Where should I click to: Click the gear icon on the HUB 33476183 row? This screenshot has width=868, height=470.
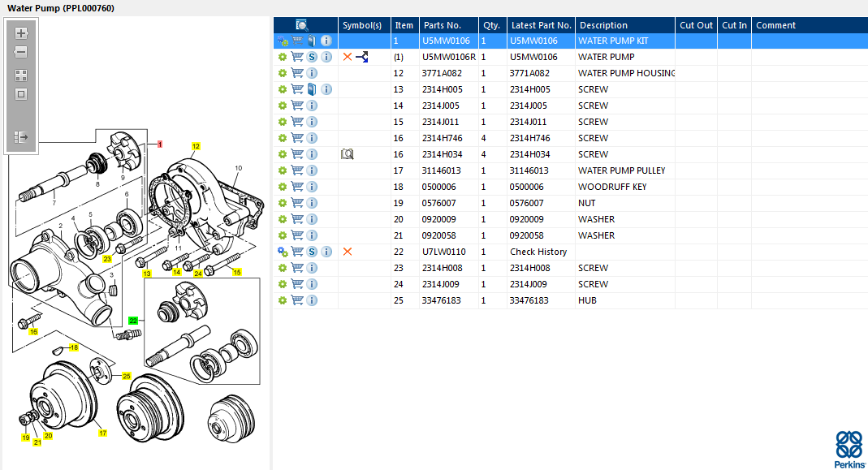[283, 300]
